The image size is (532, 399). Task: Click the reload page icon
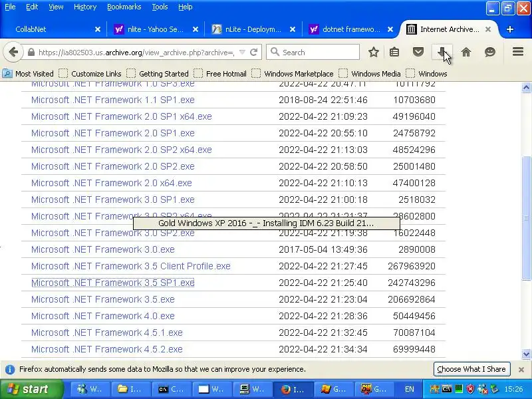253,53
